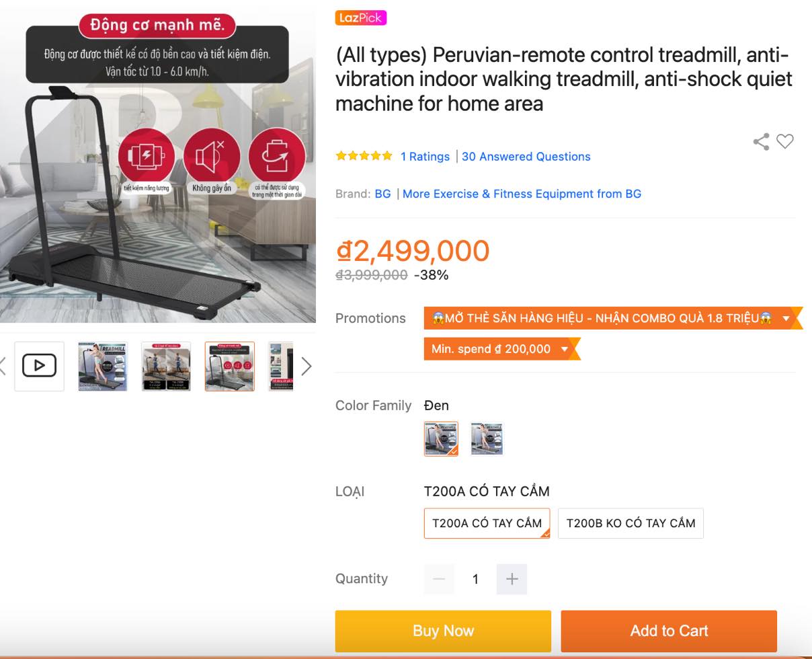Click the BG brand link
The image size is (812, 659).
(x=382, y=194)
